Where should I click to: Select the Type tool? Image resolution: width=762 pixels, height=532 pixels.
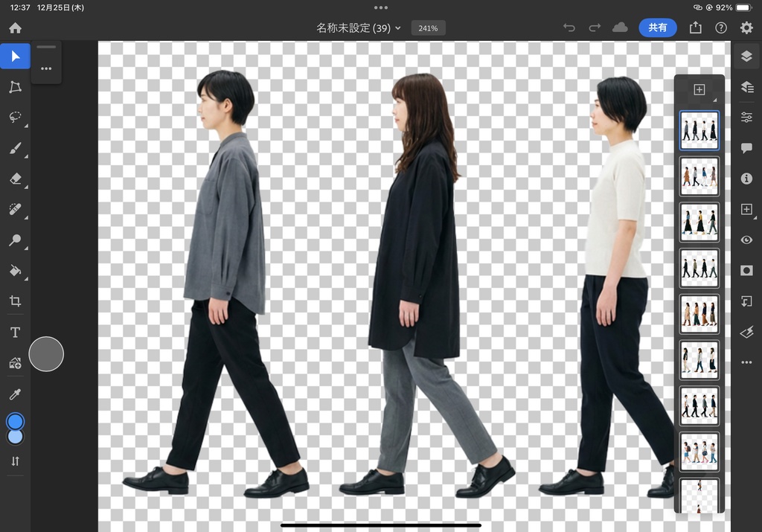15,332
